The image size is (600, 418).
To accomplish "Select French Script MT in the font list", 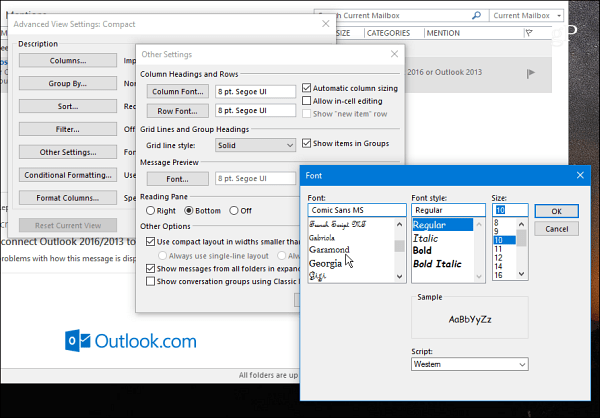I will [338, 225].
